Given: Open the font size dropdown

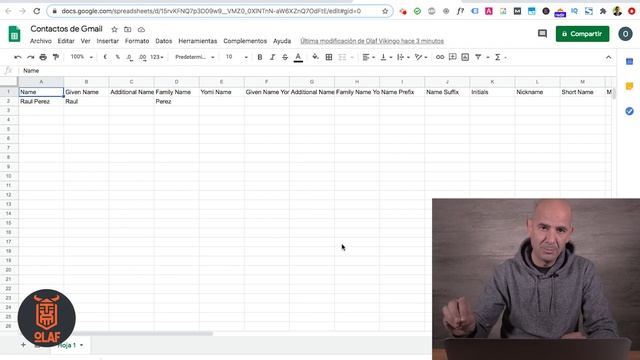Looking at the screenshot, I should point(236,57).
